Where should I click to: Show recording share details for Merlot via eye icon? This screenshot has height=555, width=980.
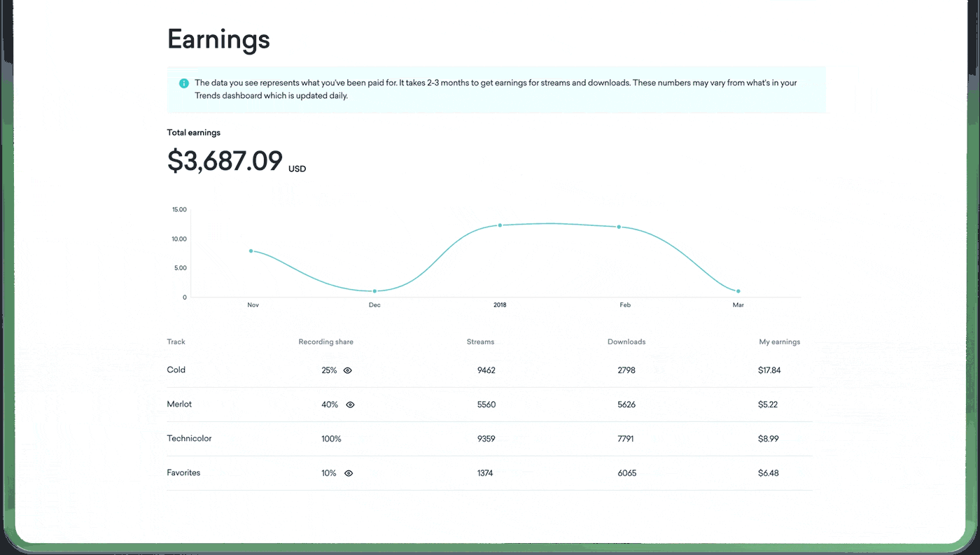(350, 405)
